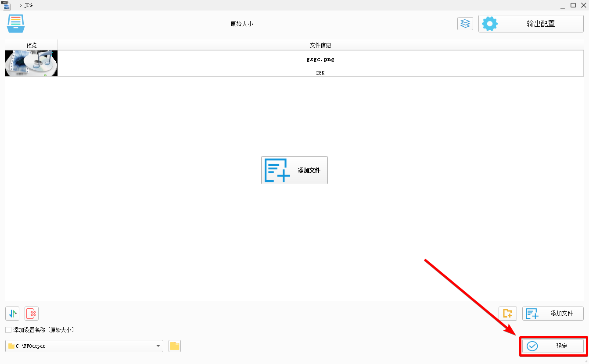
Task: Click the sort order arrows icon
Action: click(x=12, y=314)
